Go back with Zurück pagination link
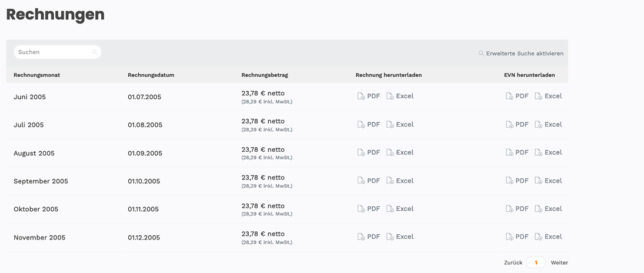 (x=513, y=263)
